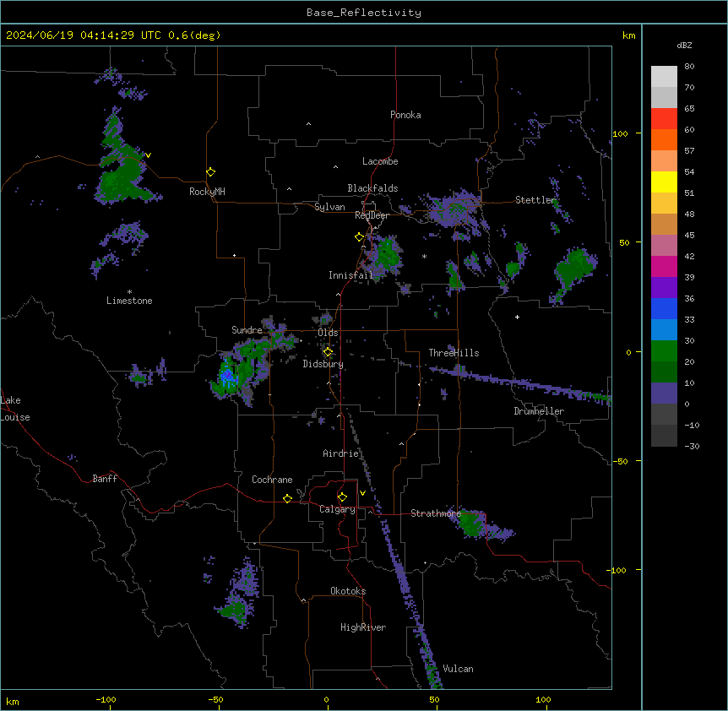
Task: Click the Cochrane city label
Action: point(272,480)
